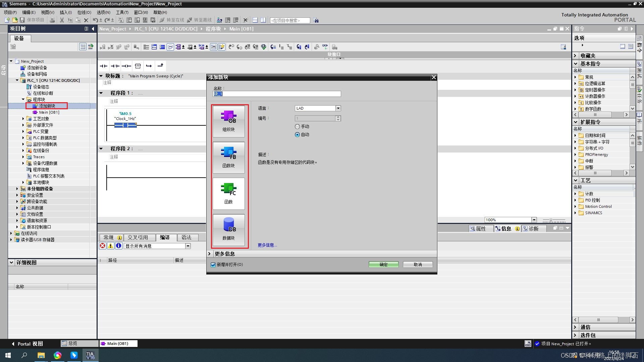Select the FC function type
The width and height of the screenshot is (644, 362).
[228, 194]
